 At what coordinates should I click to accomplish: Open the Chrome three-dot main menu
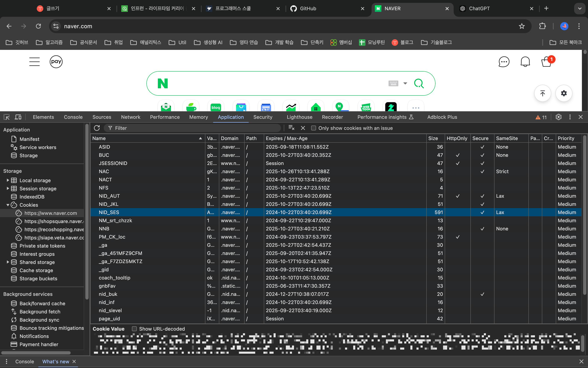pos(579,26)
